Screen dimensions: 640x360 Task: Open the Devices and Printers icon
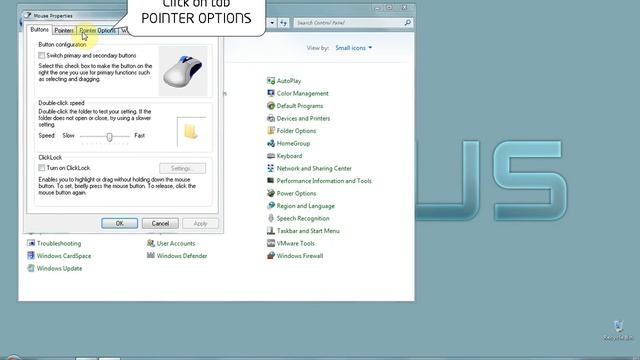pyautogui.click(x=271, y=118)
